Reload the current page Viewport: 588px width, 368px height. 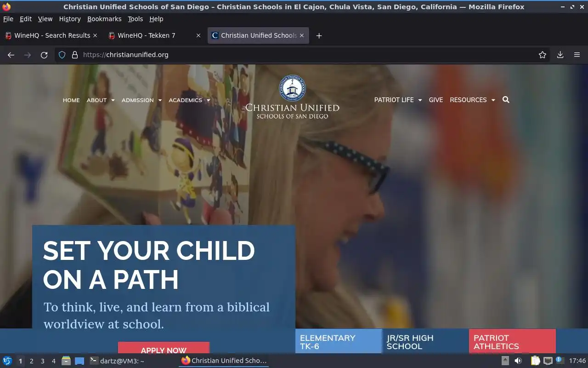44,55
